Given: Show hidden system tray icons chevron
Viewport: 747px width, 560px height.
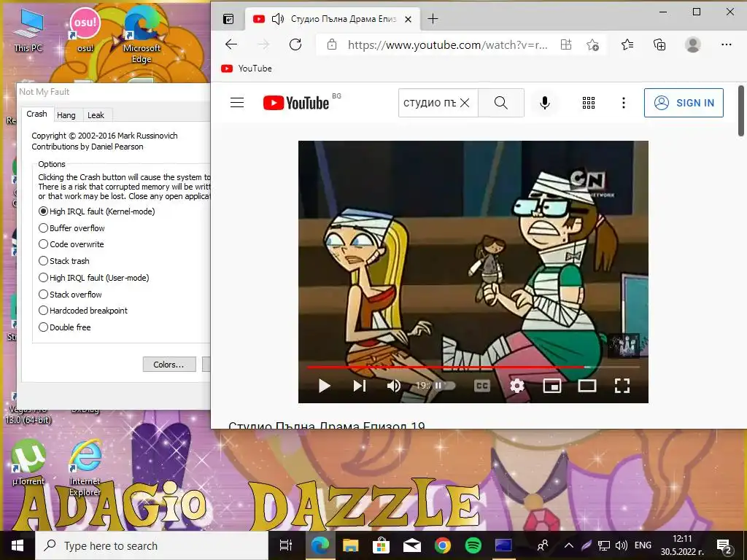Looking at the screenshot, I should click(569, 545).
